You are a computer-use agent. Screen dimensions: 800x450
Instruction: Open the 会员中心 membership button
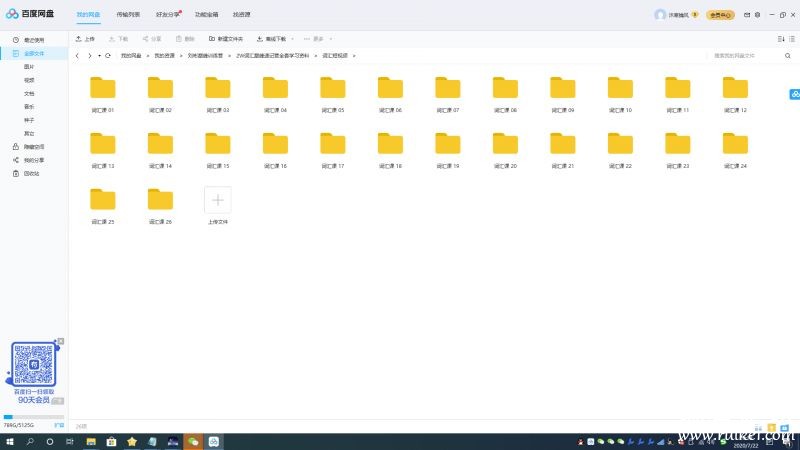point(720,15)
